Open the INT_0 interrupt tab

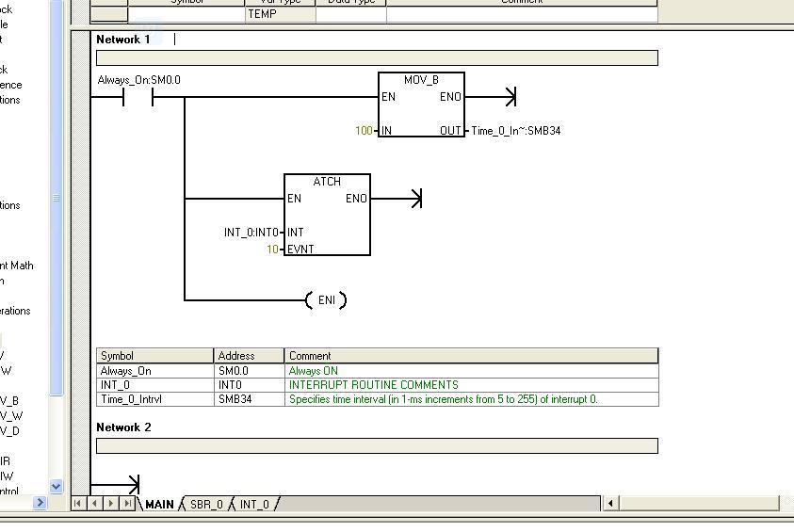254,504
